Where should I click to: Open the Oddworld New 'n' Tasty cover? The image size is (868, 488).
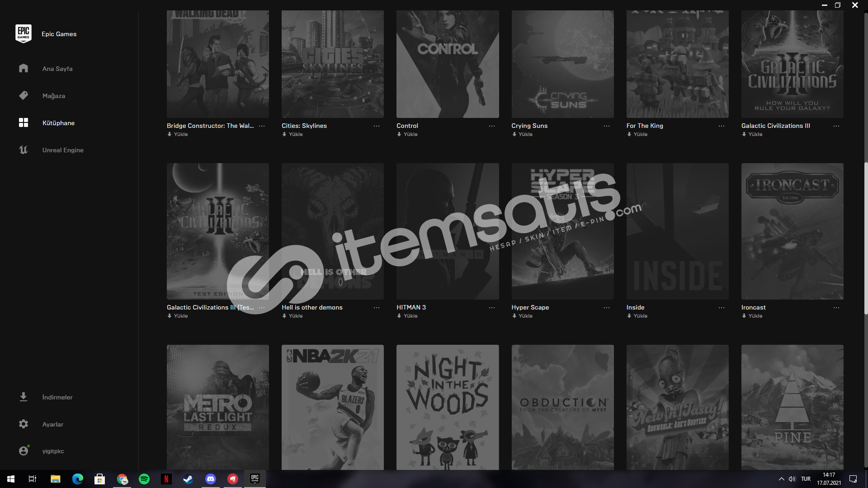point(677,407)
